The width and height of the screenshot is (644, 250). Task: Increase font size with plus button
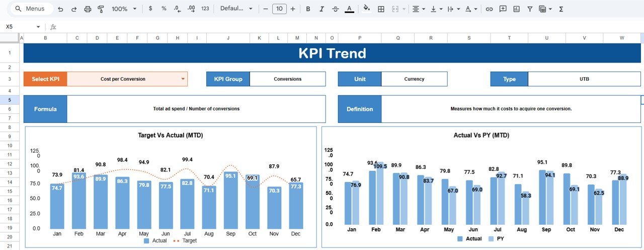(x=293, y=9)
